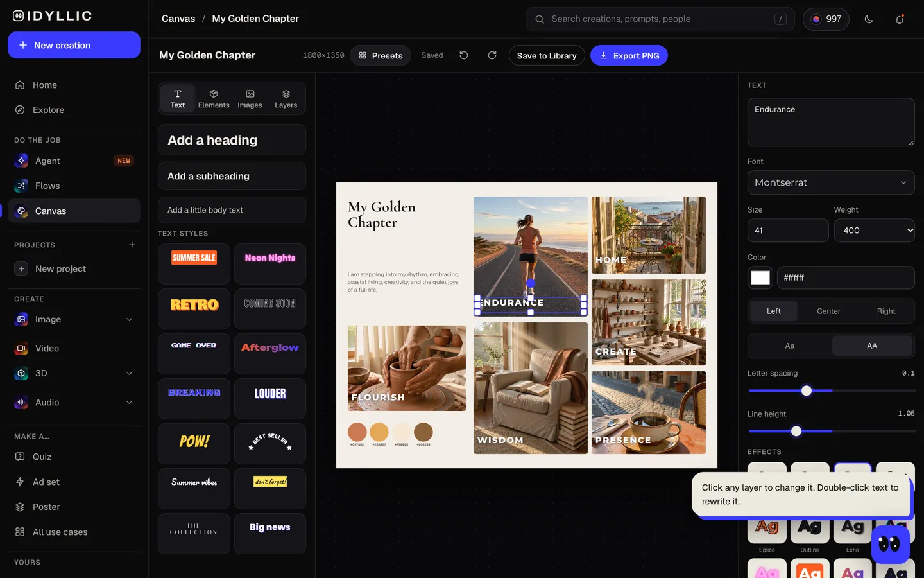Open the Weight 400 dropdown

point(875,231)
